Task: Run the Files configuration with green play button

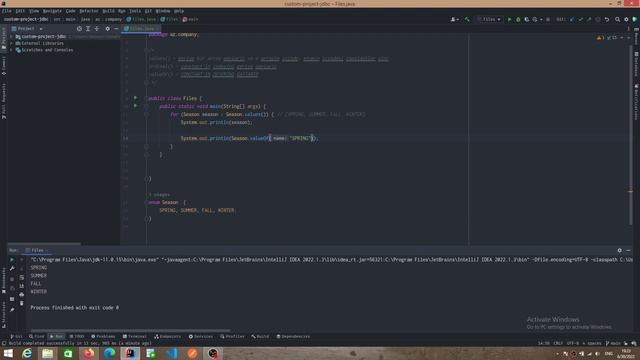Action: pyautogui.click(x=509, y=19)
